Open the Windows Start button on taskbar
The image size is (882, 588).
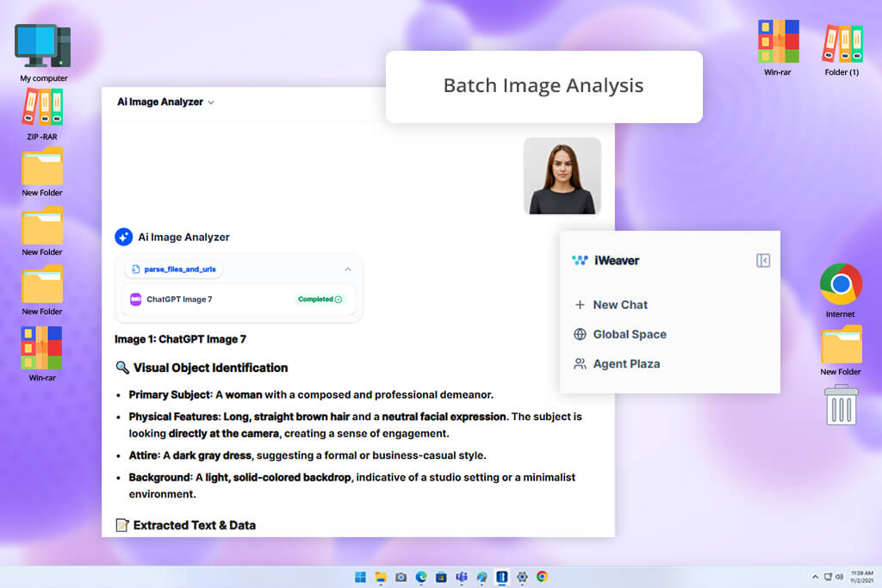(360, 577)
